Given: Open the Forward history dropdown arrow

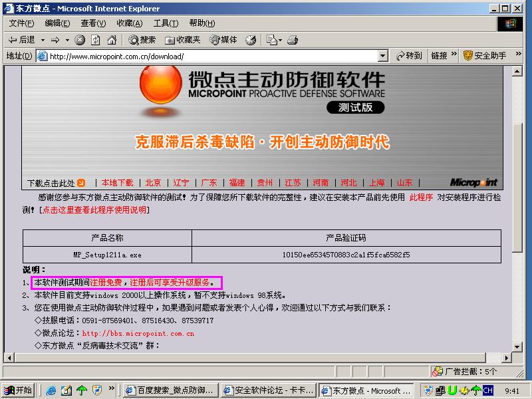Looking at the screenshot, I should [67, 40].
